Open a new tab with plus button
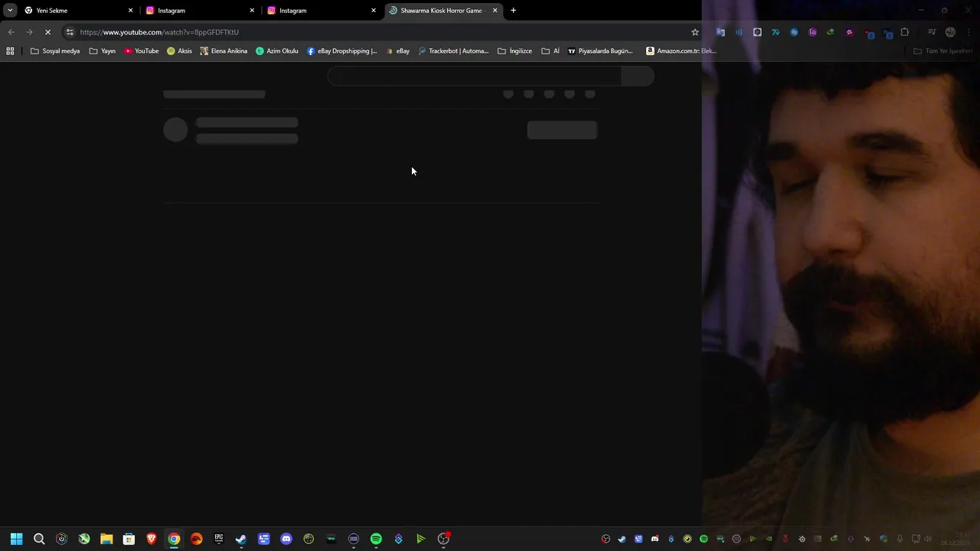This screenshot has height=551, width=980. coord(513,11)
